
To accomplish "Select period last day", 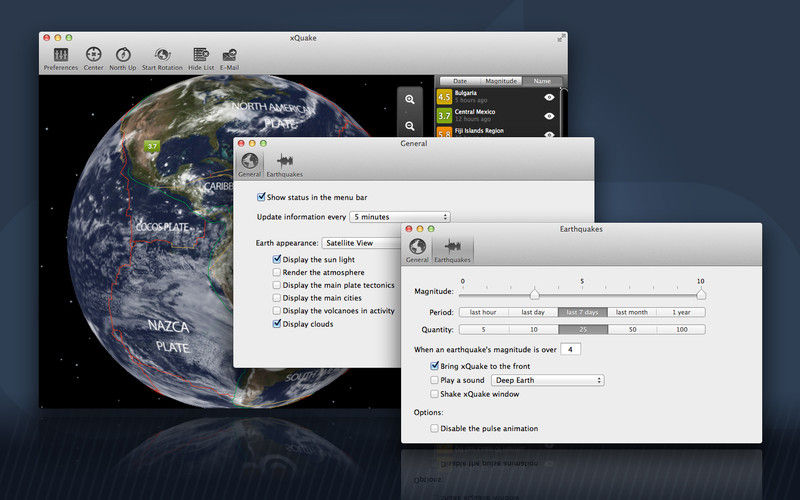I will click(533, 312).
